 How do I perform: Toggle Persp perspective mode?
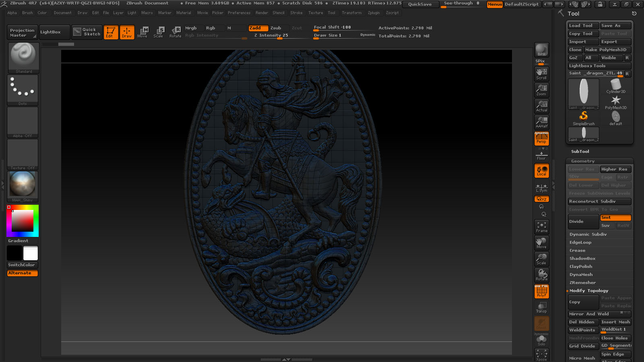541,139
